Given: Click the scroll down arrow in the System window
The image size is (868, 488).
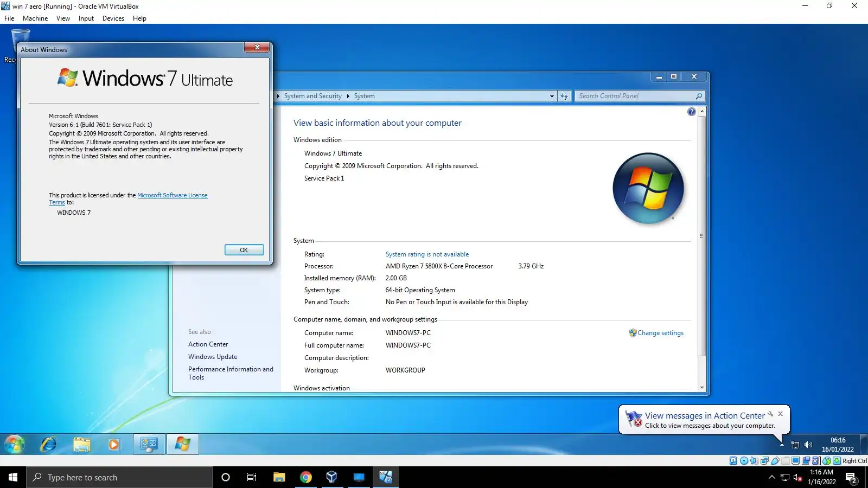Looking at the screenshot, I should 702,388.
